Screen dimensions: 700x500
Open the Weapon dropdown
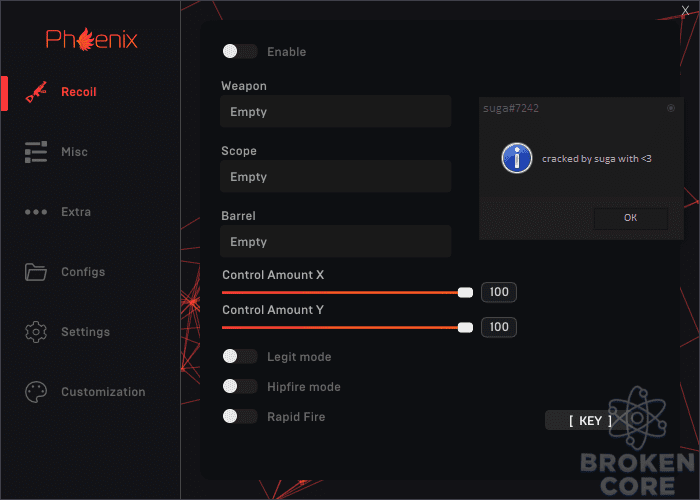coord(336,111)
